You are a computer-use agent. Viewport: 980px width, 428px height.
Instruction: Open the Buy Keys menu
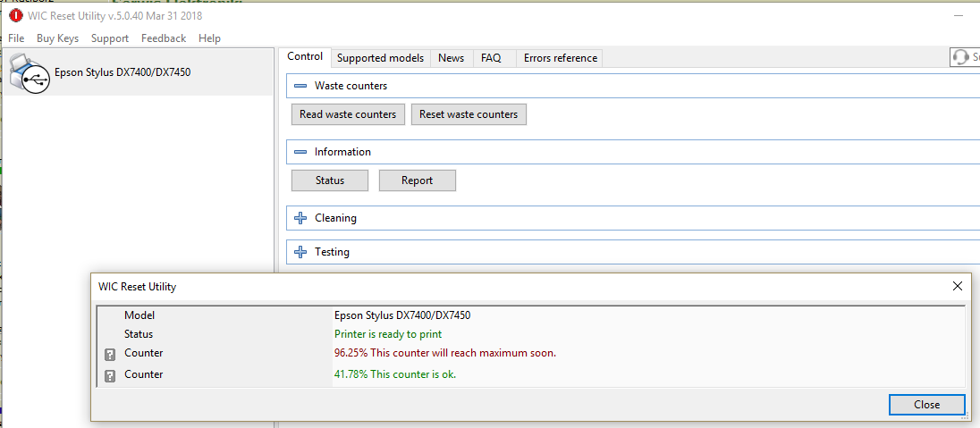[x=57, y=38]
